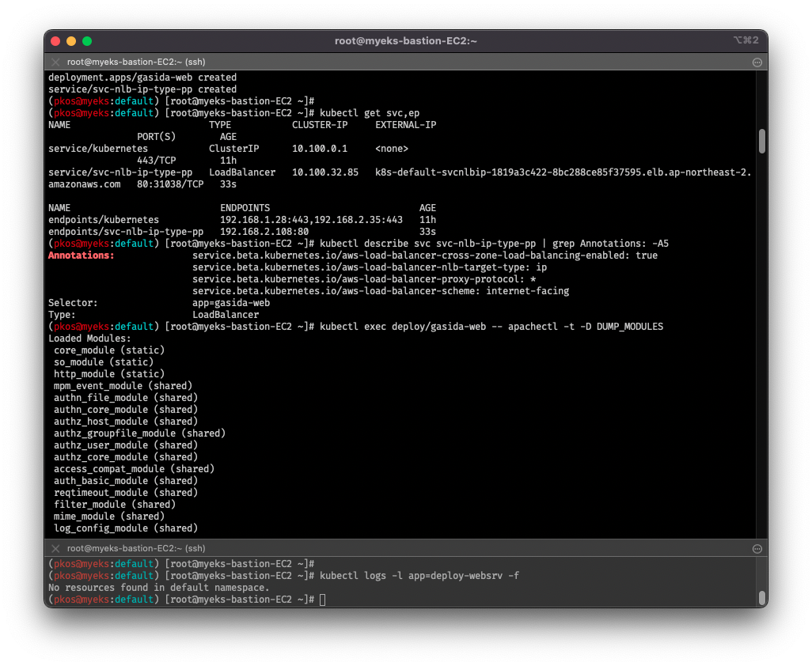Click access_compat_module (shared) line
Screen dimensions: 812x666
click(x=134, y=469)
